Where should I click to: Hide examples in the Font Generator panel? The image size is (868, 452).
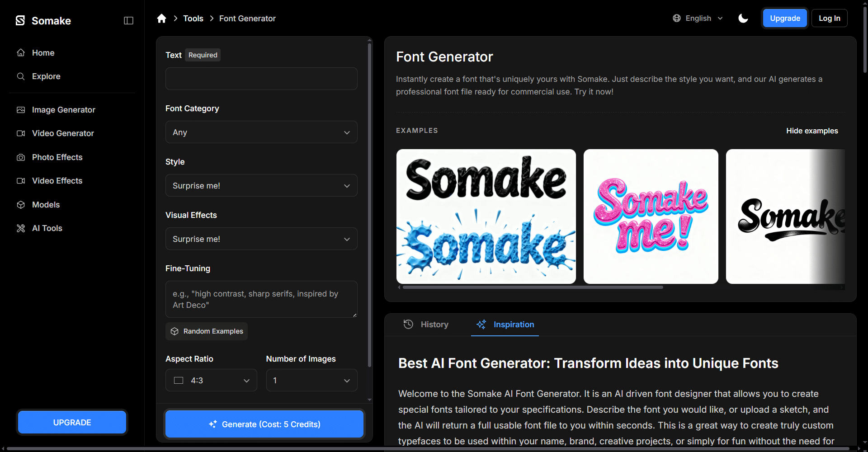point(811,131)
